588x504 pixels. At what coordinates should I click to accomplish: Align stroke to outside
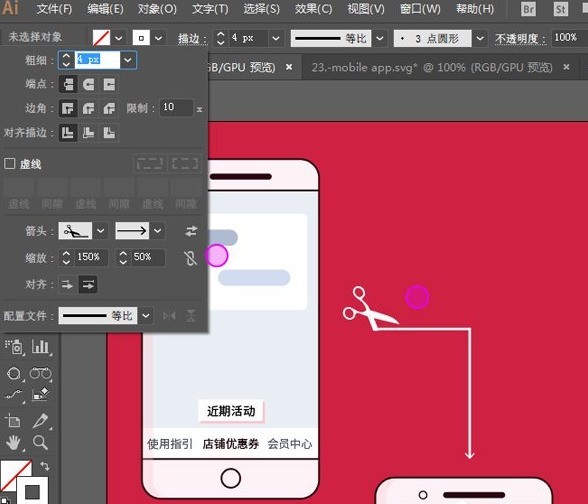109,133
